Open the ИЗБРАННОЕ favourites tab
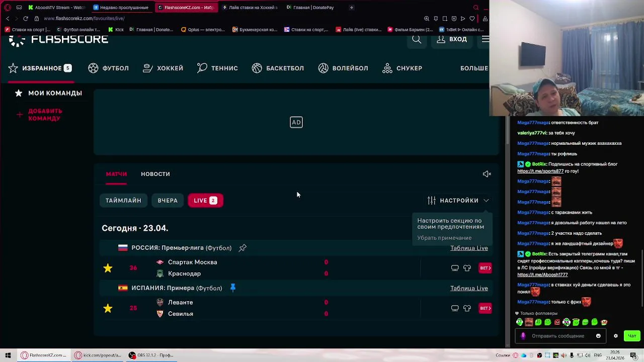 [40, 68]
